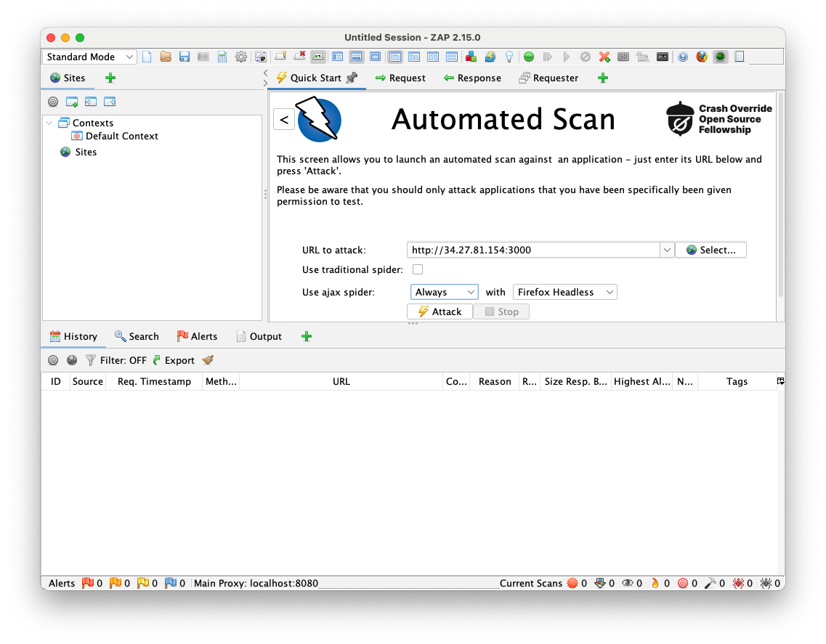Click the Open Session folder icon

pyautogui.click(x=166, y=57)
